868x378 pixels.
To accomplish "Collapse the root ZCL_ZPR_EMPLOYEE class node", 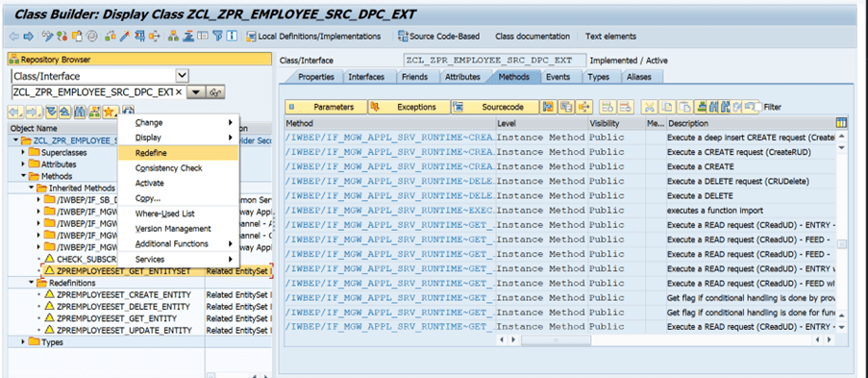I will [15, 140].
